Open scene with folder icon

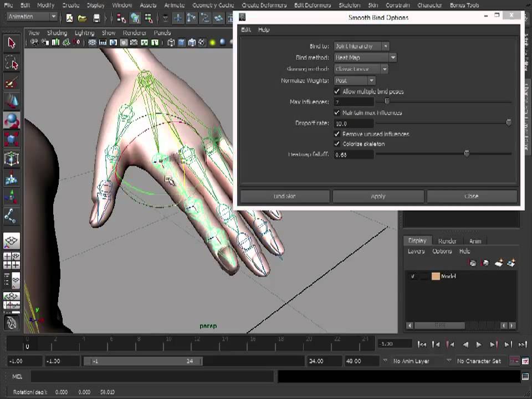coord(83,18)
